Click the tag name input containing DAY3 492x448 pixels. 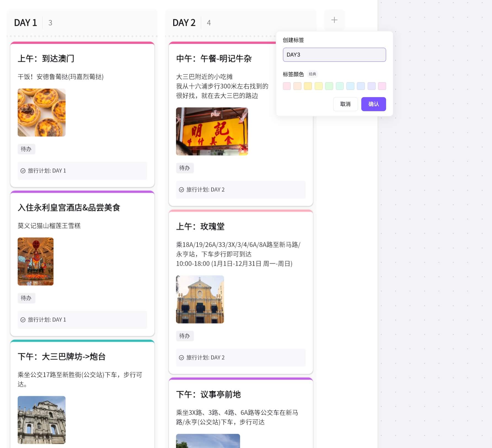[334, 55]
